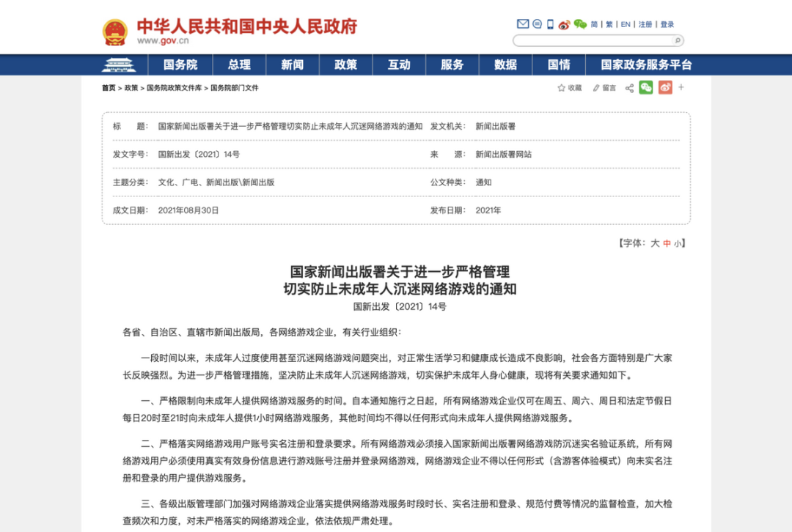Viewport: 792px width, 532px height.
Task: Click the www.gov.cn site address text
Action: (x=163, y=41)
